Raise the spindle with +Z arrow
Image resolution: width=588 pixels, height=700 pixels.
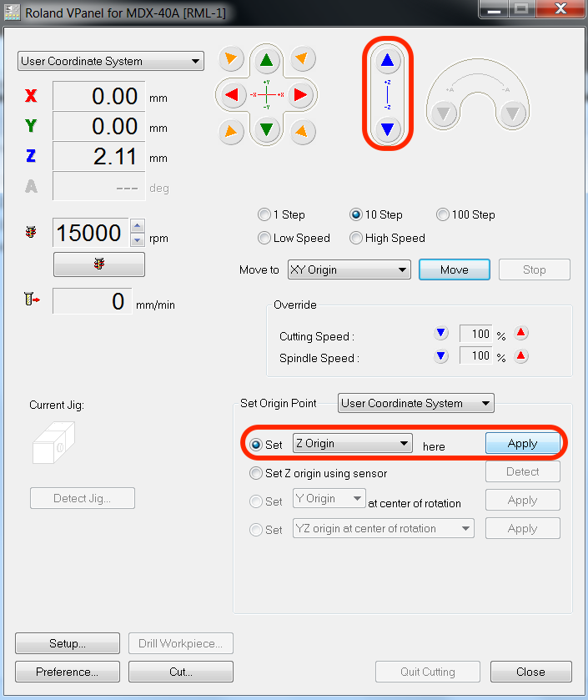coord(387,60)
